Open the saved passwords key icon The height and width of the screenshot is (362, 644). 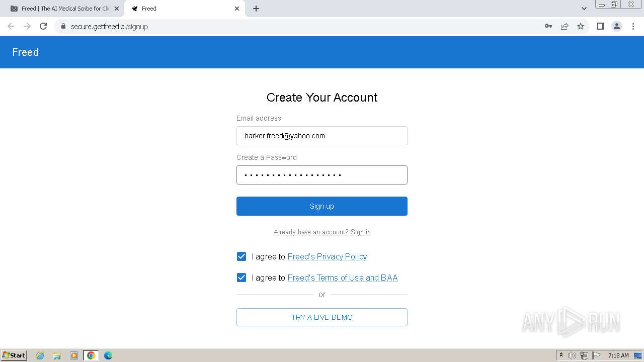(548, 26)
